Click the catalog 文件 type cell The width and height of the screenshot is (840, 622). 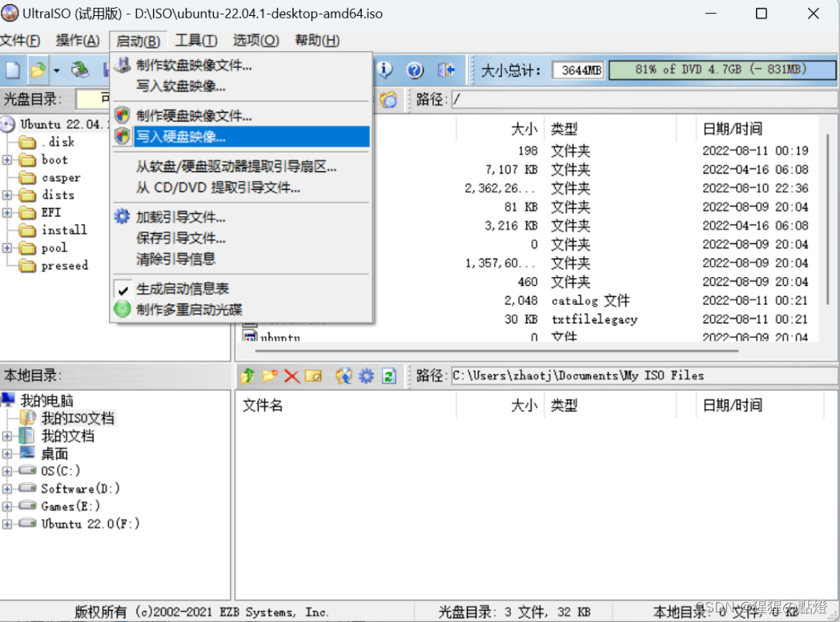point(590,300)
